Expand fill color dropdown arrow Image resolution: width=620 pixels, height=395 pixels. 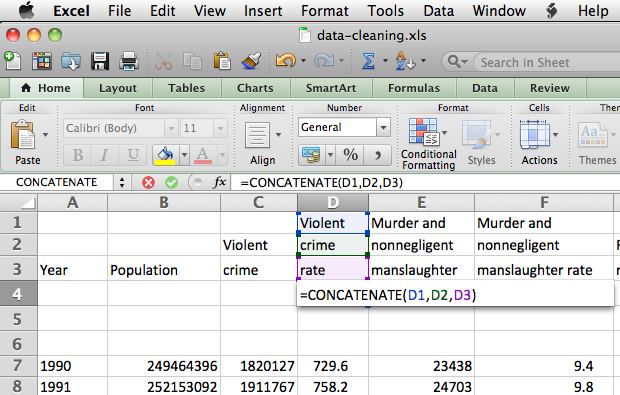(184, 155)
